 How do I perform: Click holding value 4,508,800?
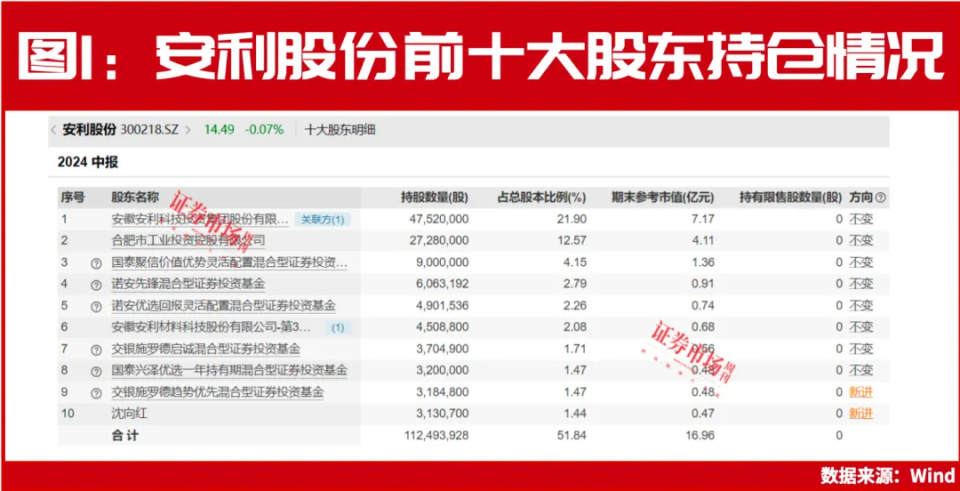pos(444,328)
